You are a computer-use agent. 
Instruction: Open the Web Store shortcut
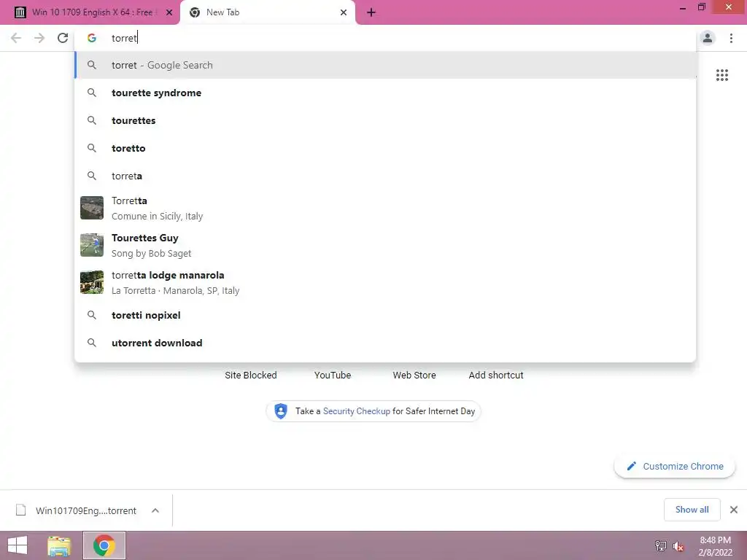coord(414,375)
